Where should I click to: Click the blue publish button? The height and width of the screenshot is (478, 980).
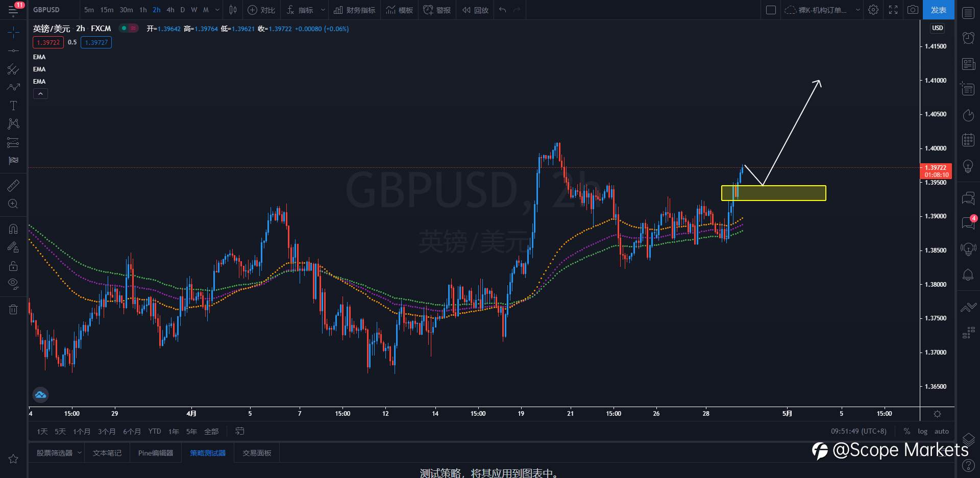938,10
